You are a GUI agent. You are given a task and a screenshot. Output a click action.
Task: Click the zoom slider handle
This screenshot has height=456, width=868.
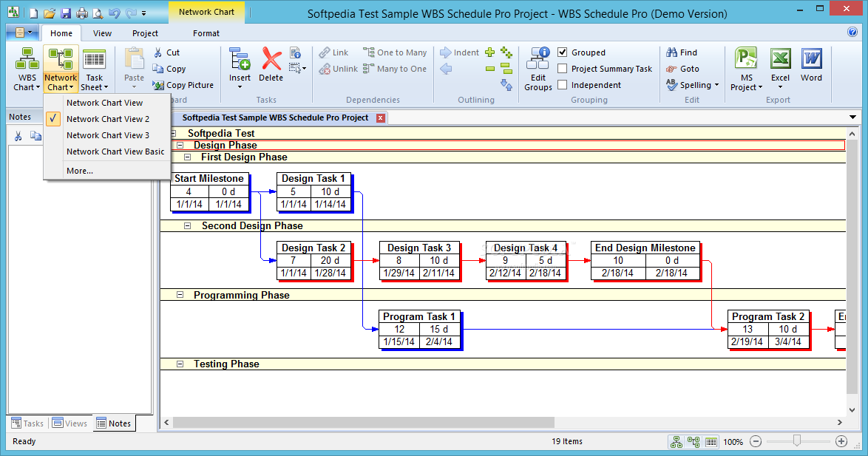pos(796,441)
